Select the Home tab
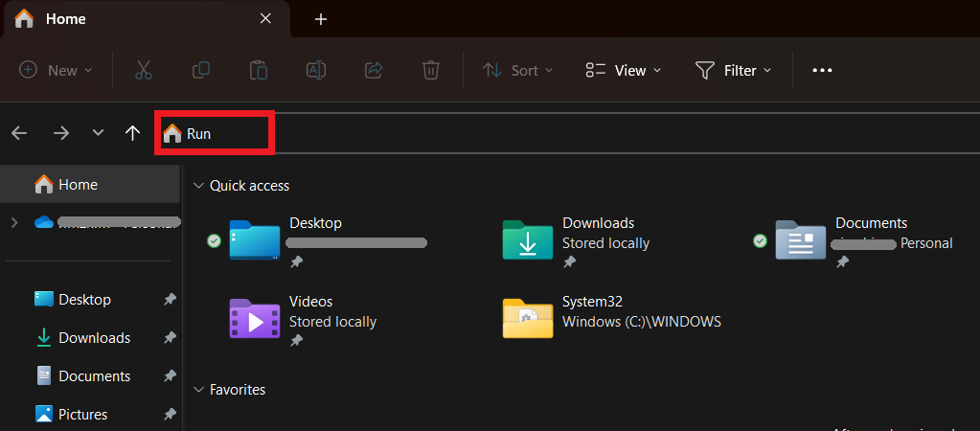Viewport: 980px width, 431px height. click(x=145, y=19)
